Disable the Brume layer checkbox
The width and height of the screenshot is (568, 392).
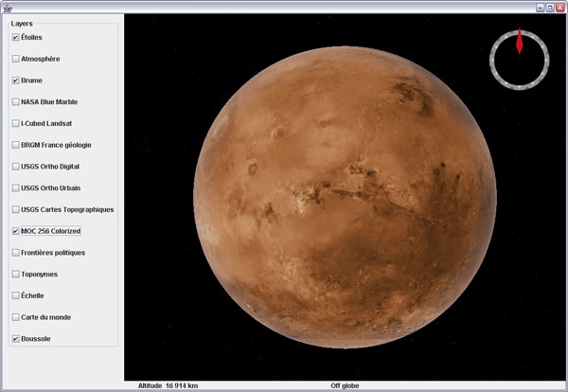pos(15,80)
